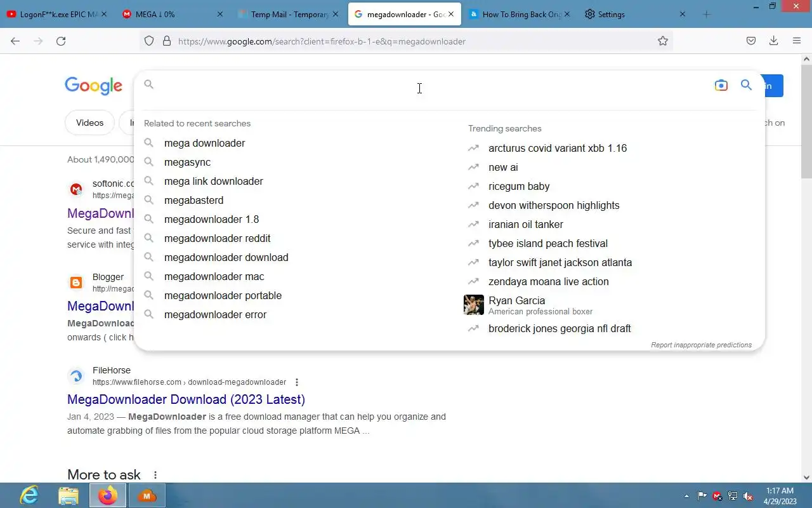This screenshot has width=812, height=508.
Task: Switch to How To Bring Back tab
Action: 519,14
